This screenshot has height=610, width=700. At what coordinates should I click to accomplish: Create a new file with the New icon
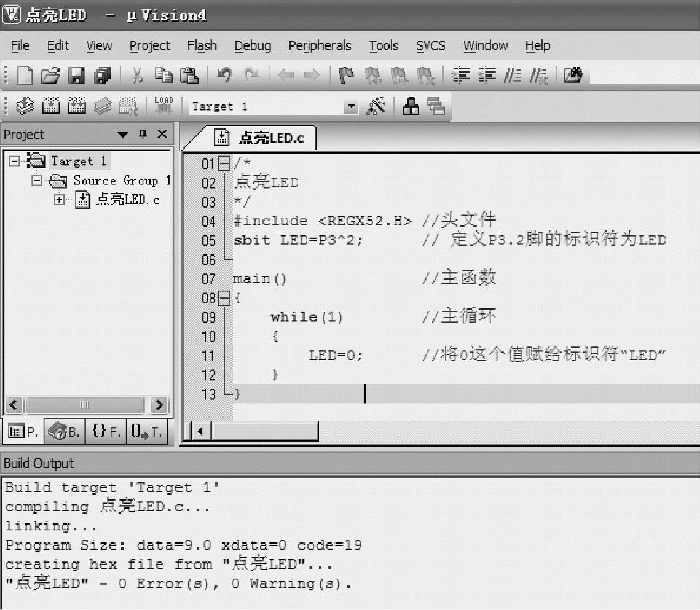point(25,76)
